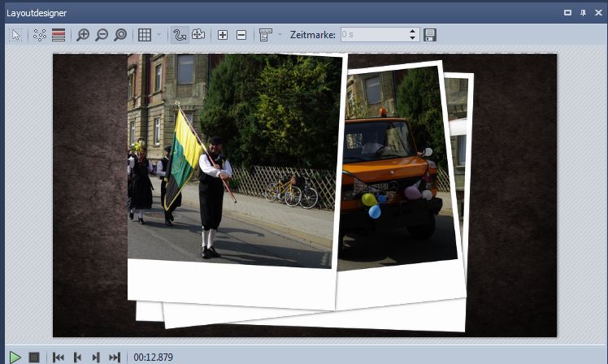Image resolution: width=608 pixels, height=364 pixels.
Task: Zoom in with the plus magnifier
Action: tap(83, 35)
